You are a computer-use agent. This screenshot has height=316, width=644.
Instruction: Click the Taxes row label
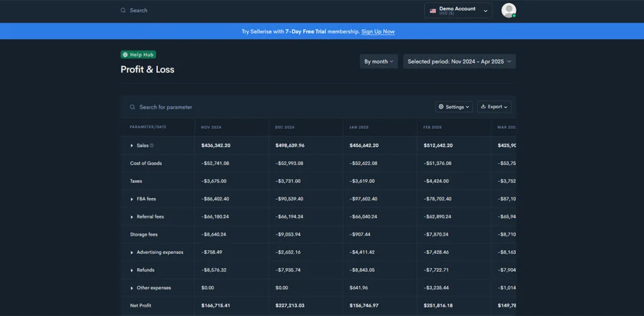(136, 181)
